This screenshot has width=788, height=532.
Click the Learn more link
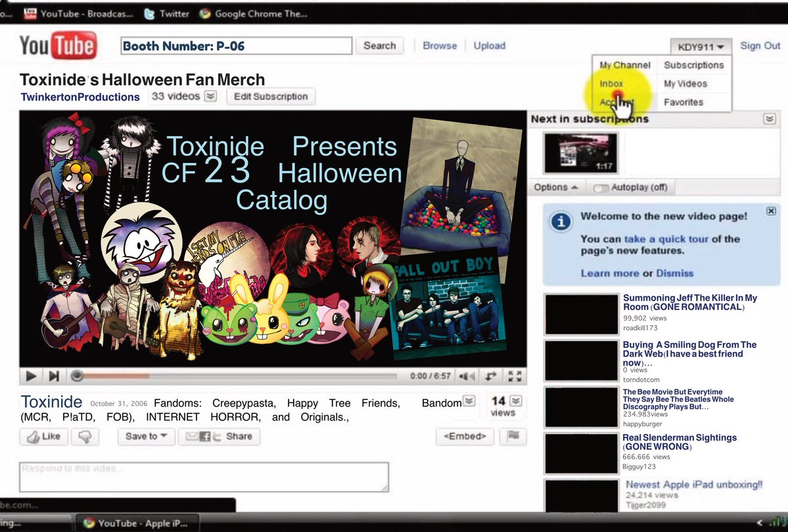click(x=610, y=273)
